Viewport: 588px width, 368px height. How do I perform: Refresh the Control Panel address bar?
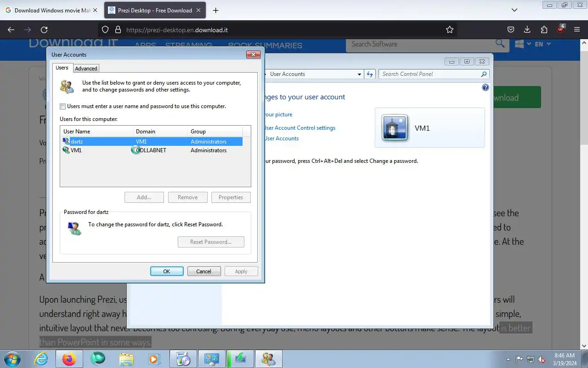[370, 74]
